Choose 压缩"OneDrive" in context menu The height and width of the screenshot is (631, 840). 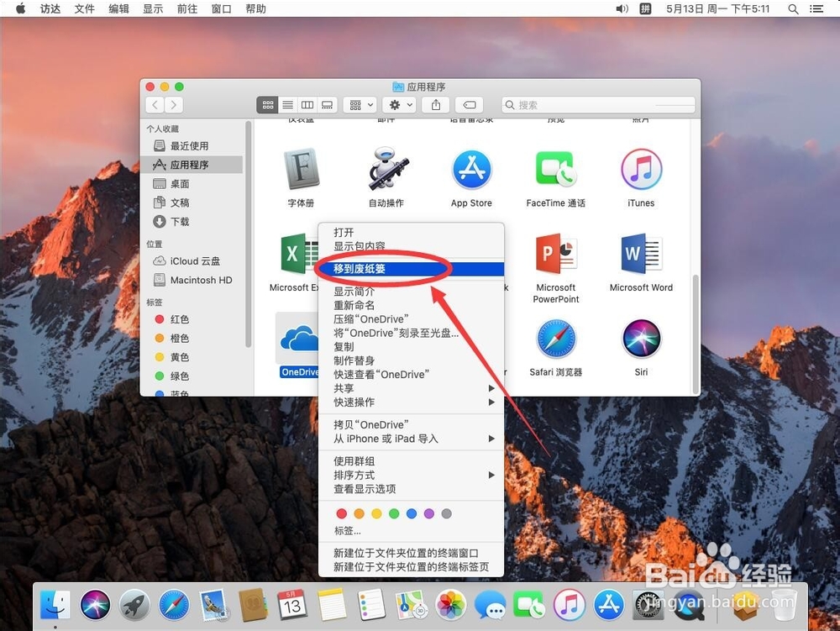tap(411, 319)
